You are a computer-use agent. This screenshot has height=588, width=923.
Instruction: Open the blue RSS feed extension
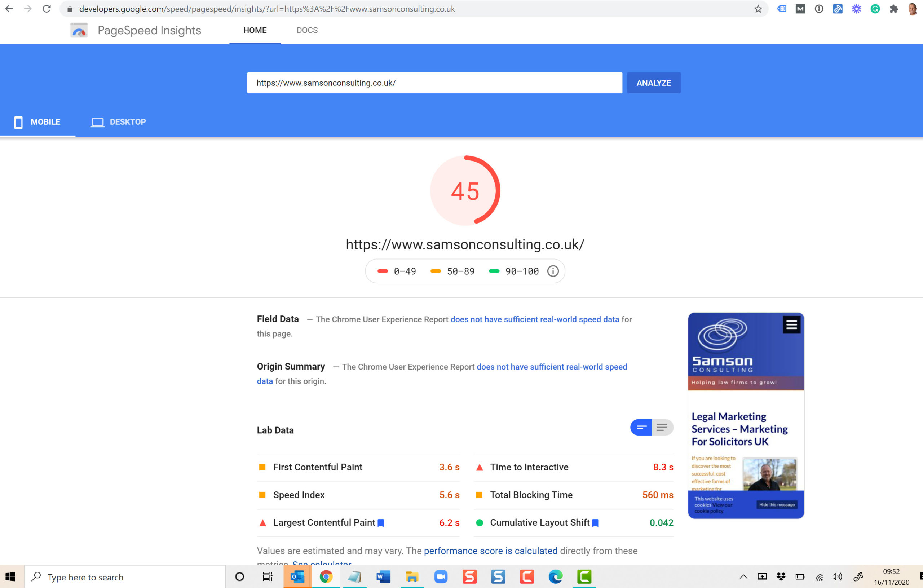(838, 9)
